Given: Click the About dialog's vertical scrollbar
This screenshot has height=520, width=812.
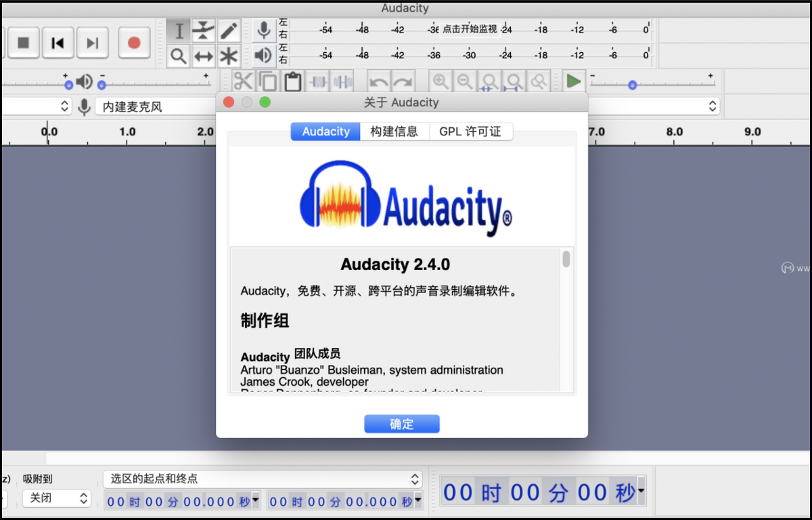Looking at the screenshot, I should click(x=566, y=319).
